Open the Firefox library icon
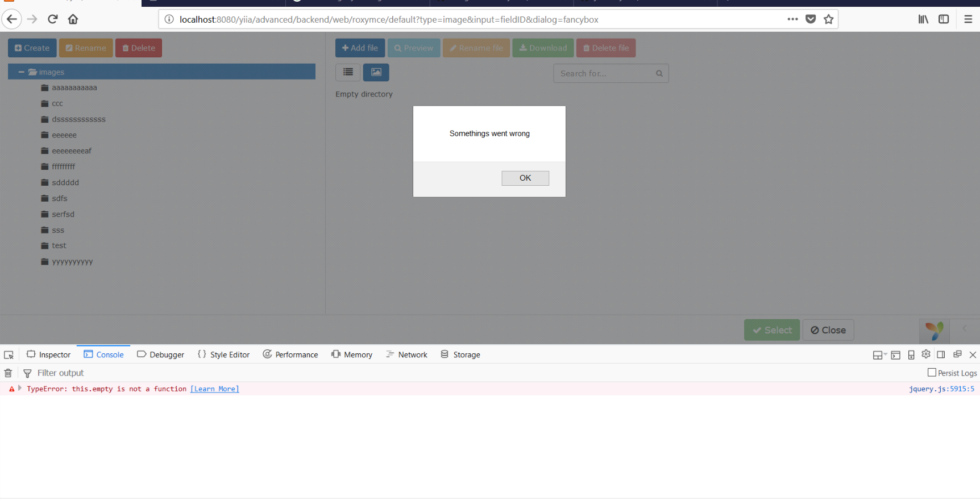980x501 pixels. tap(923, 19)
